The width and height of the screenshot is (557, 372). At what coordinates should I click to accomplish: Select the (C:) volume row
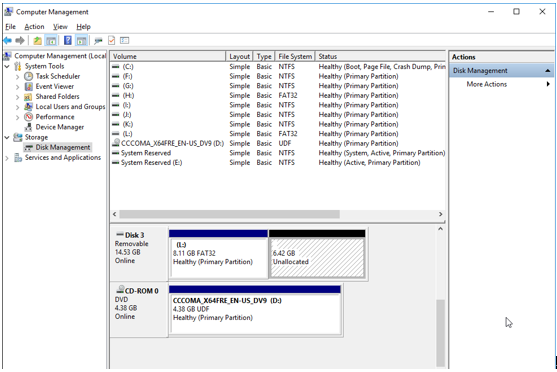click(278, 66)
